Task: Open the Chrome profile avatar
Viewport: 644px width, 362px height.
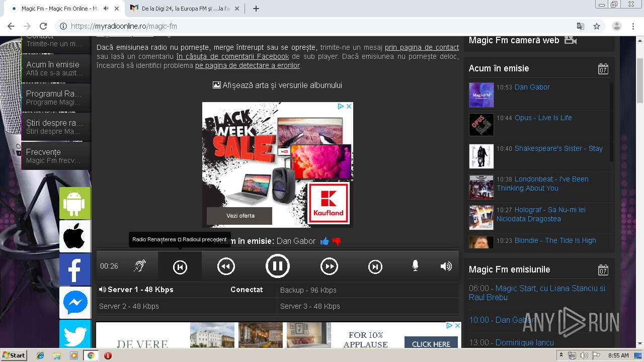Action: click(617, 26)
